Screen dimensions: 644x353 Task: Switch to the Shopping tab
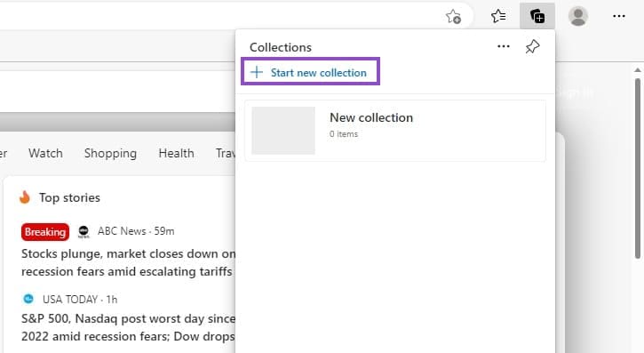coord(110,153)
